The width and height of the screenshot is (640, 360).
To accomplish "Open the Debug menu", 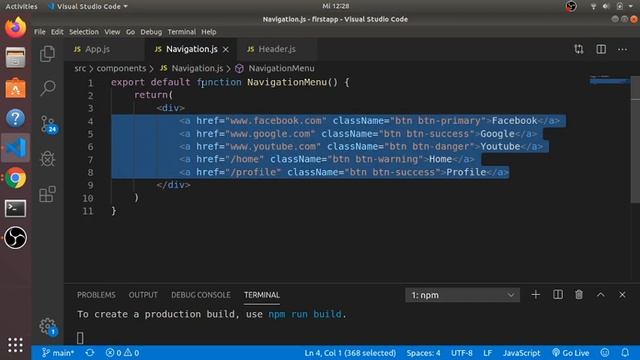I will (151, 32).
